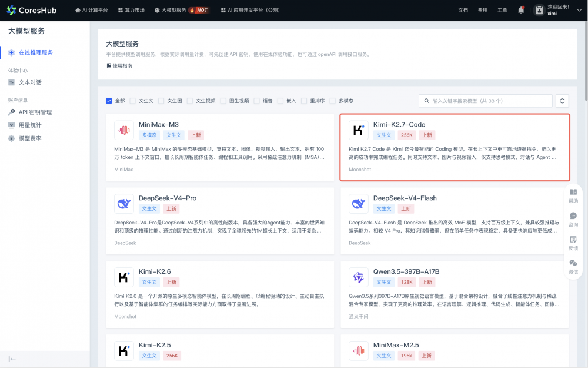Expand the user account dropdown arrow

click(x=579, y=11)
